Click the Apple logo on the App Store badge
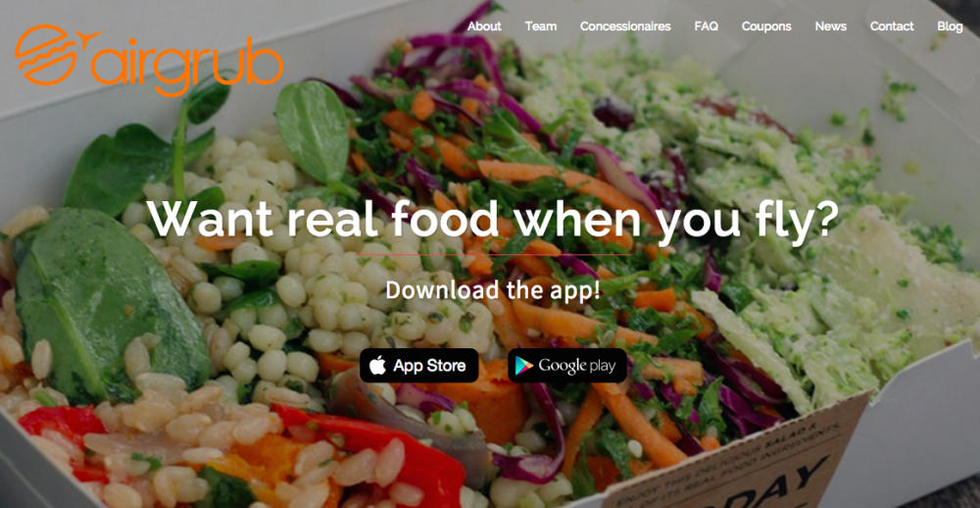 (x=377, y=366)
